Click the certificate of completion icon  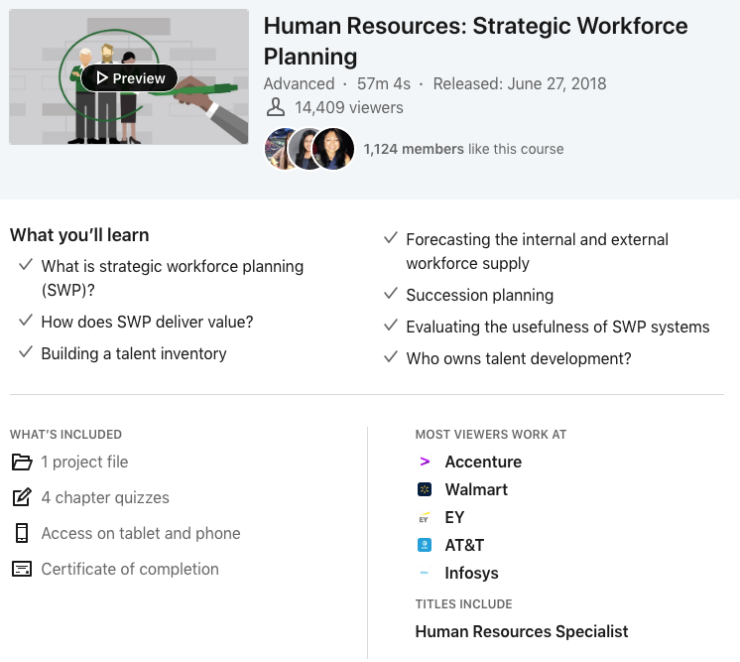[21, 569]
